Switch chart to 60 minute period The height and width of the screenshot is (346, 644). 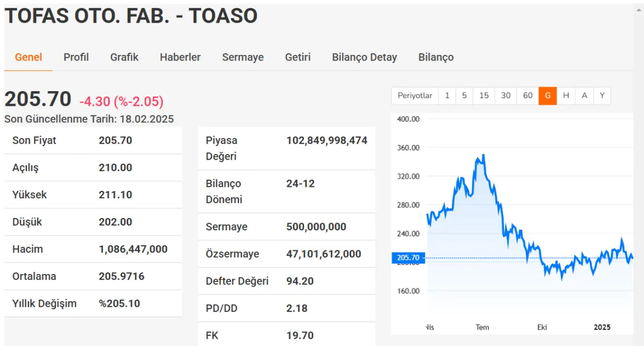click(527, 96)
